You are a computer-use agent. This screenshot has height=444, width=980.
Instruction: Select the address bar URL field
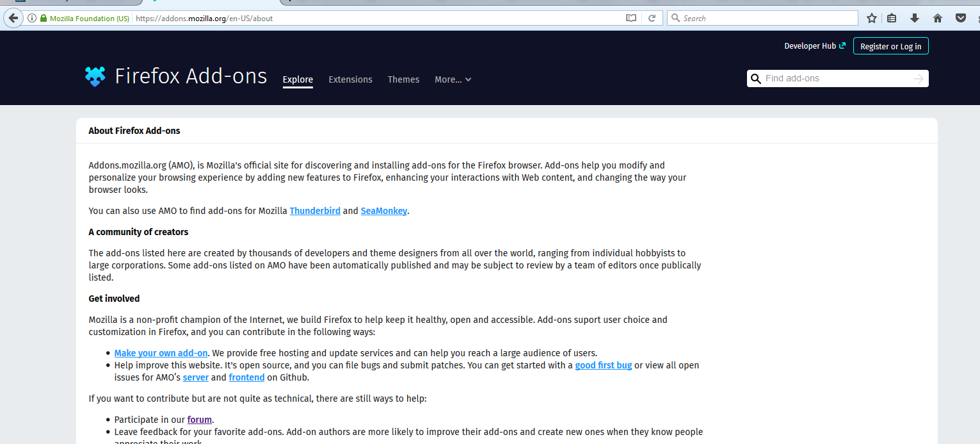coord(378,19)
